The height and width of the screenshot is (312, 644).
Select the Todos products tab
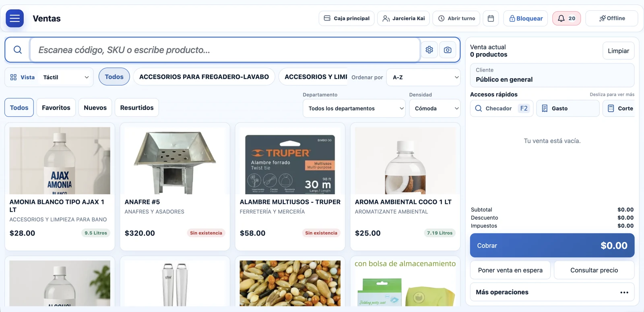click(19, 108)
